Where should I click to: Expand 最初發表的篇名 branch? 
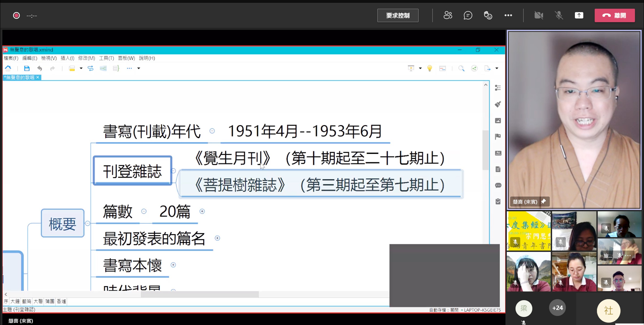point(217,238)
